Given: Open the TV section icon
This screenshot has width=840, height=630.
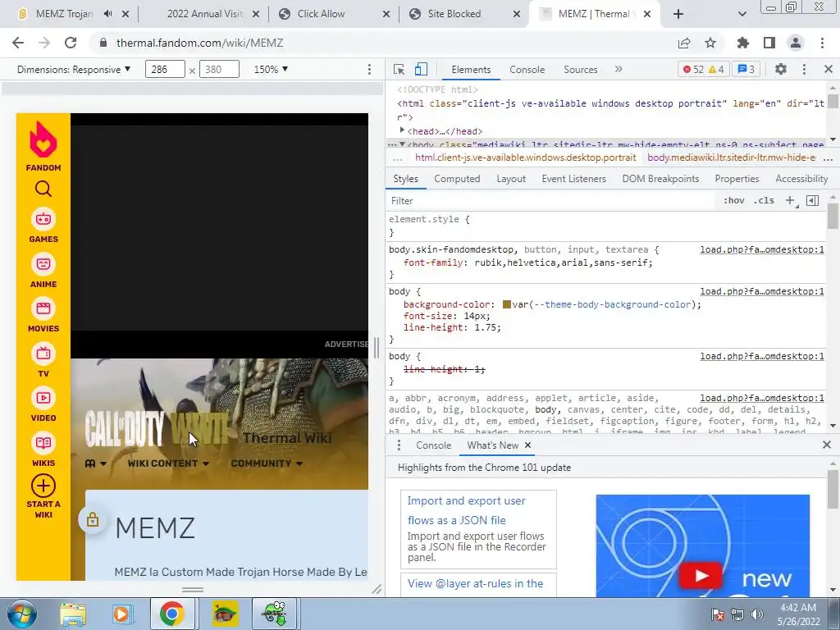Looking at the screenshot, I should click(x=43, y=354).
